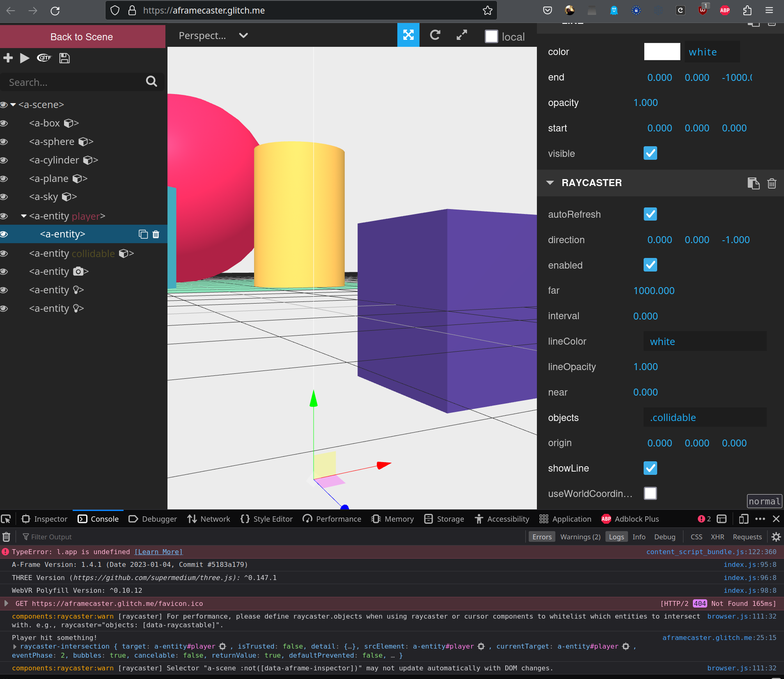Copy the RAYCASTER component settings
784x679 pixels.
(x=754, y=184)
